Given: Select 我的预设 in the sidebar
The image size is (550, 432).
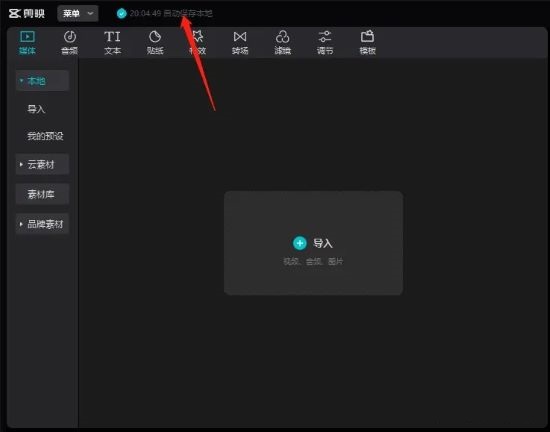Looking at the screenshot, I should tap(45, 136).
